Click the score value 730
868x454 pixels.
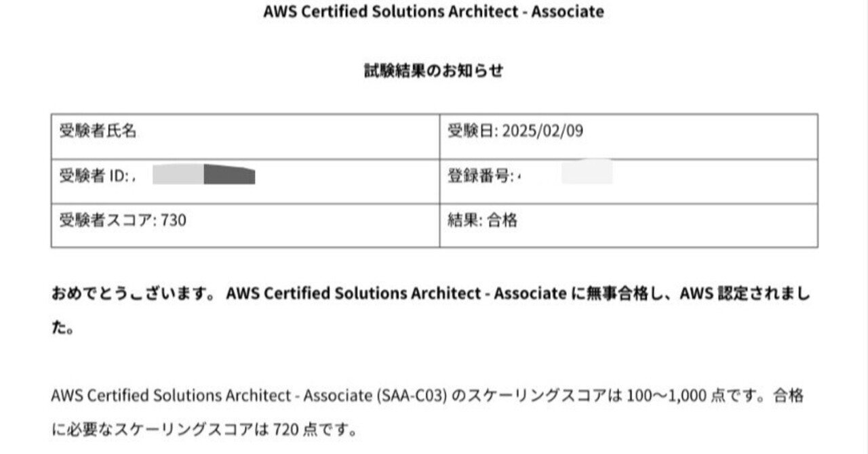tap(174, 220)
